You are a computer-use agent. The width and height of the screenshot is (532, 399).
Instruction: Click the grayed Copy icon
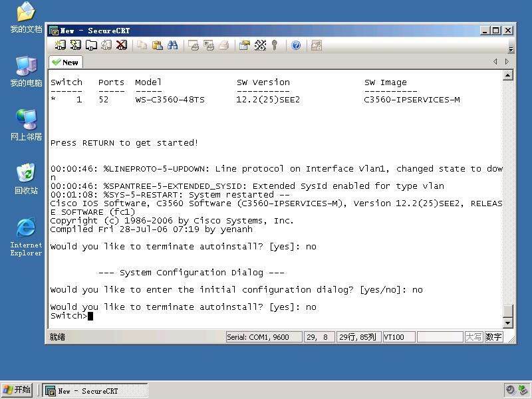[142, 45]
